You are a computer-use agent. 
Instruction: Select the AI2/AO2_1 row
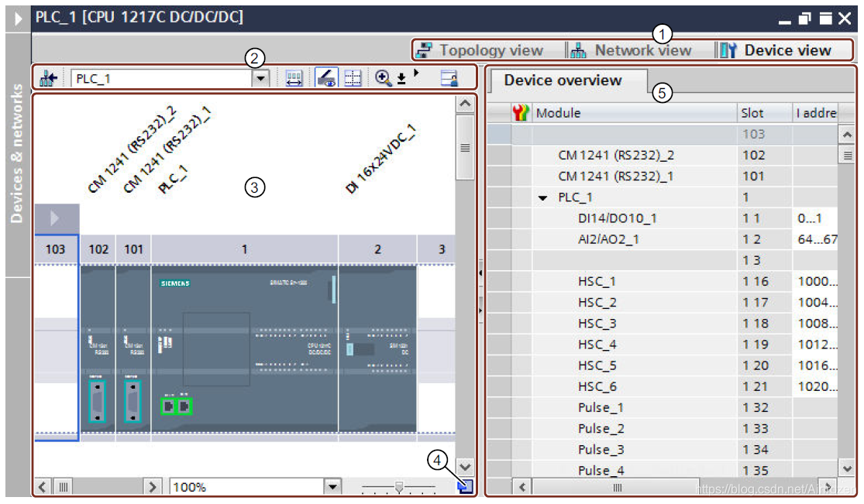(x=663, y=239)
